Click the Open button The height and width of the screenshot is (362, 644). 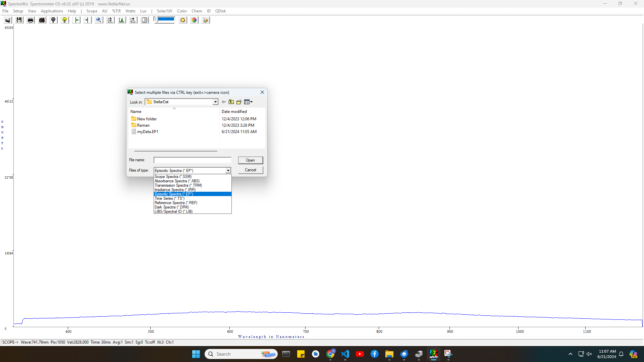click(x=251, y=160)
